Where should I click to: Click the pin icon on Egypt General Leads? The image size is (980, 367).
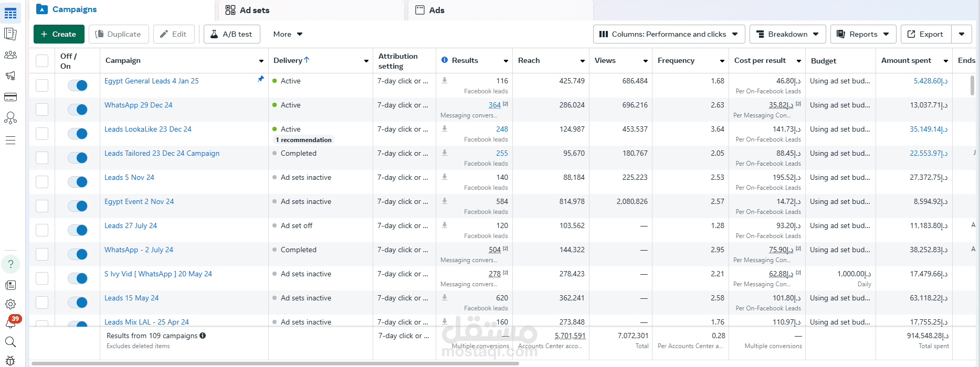[260, 79]
